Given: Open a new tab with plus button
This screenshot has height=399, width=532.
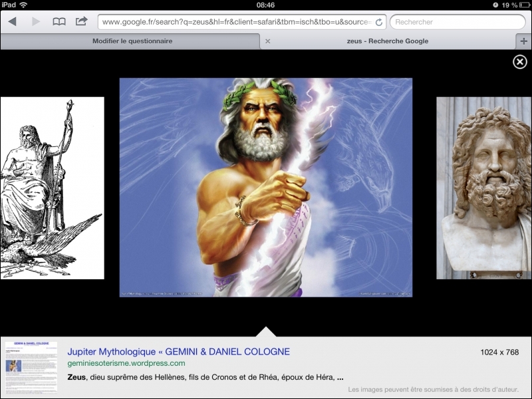Looking at the screenshot, I should 523,41.
